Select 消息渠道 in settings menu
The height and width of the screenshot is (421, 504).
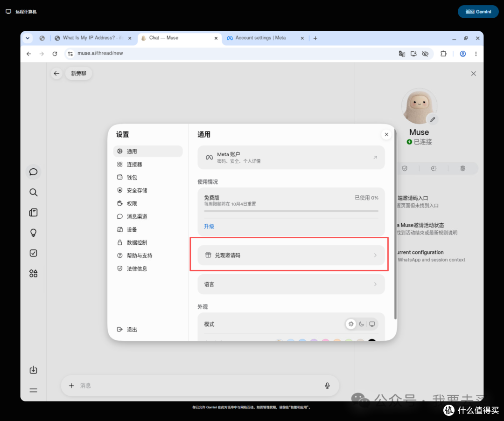(148, 216)
